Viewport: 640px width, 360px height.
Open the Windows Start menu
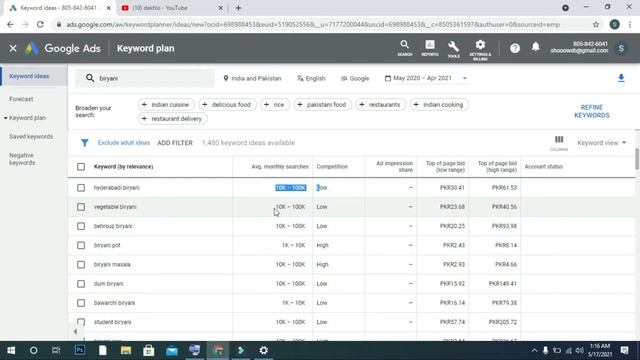click(11, 350)
